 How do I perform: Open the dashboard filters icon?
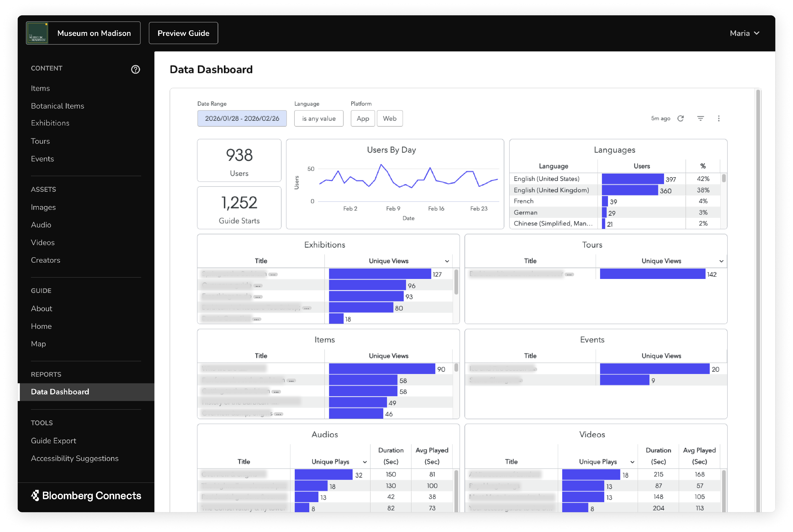(700, 118)
